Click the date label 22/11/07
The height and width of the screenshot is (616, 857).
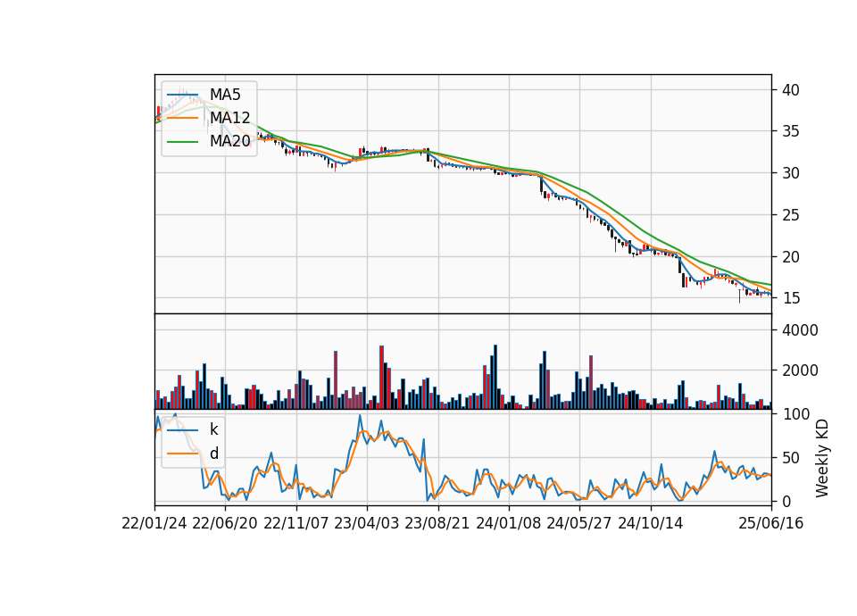[x=296, y=523]
